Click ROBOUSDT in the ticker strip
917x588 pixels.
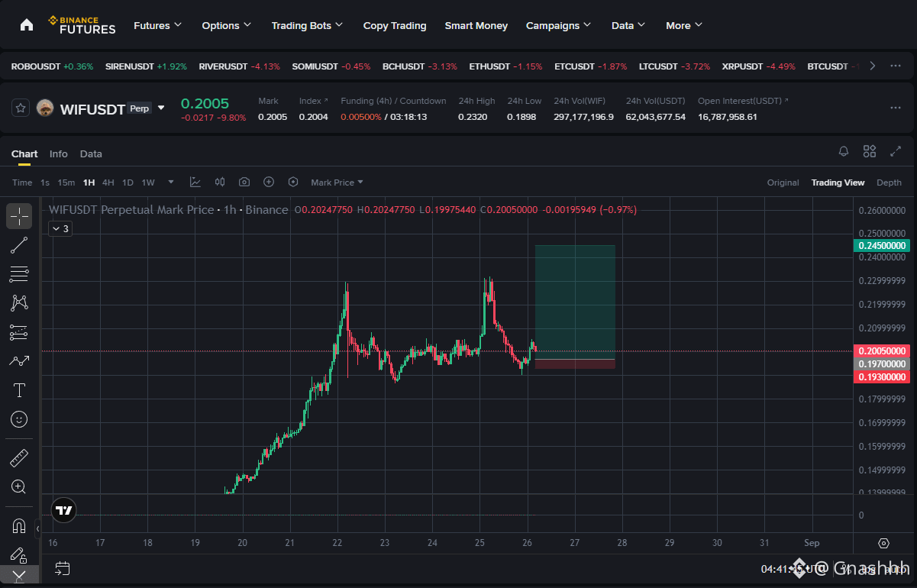[x=52, y=66]
